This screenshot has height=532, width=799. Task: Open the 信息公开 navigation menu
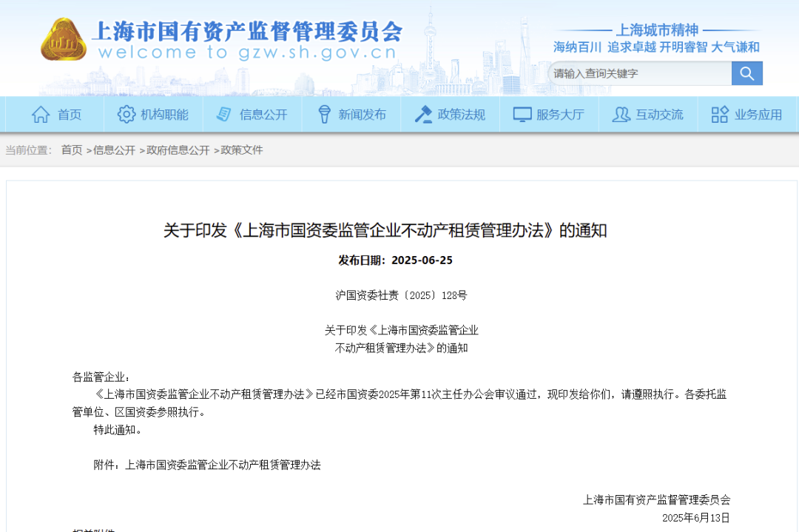[x=263, y=115]
